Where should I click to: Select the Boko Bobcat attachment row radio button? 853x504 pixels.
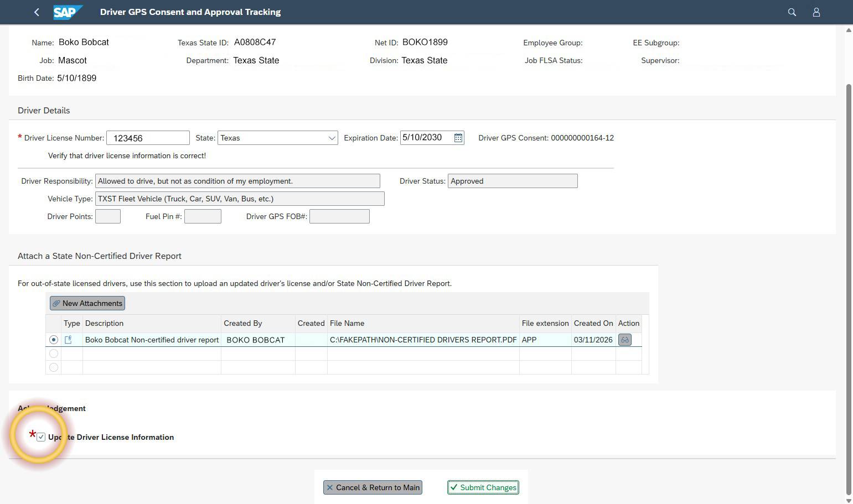[x=53, y=339]
